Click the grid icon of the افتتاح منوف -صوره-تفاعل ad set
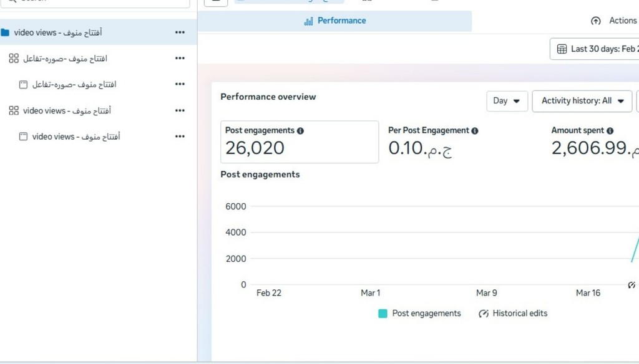The height and width of the screenshot is (364, 639). (x=14, y=59)
